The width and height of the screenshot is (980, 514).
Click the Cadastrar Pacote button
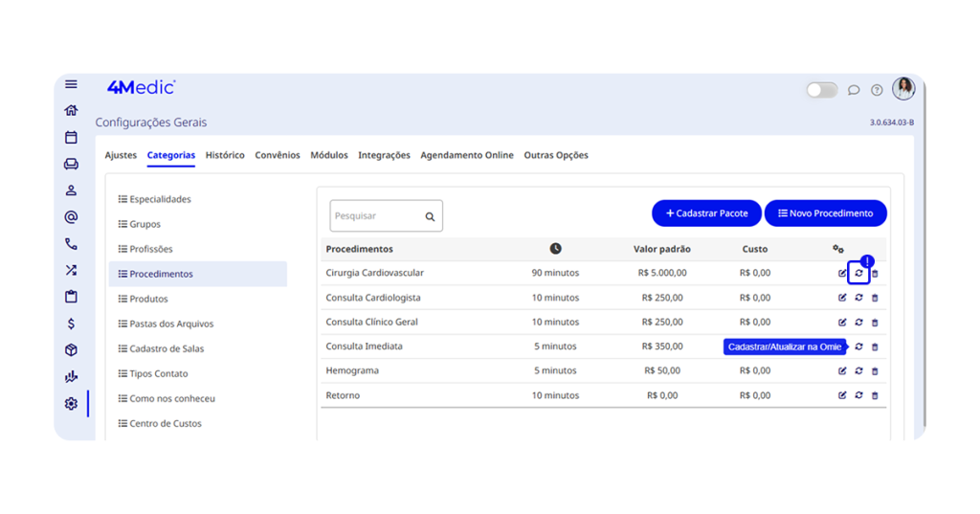[706, 213]
